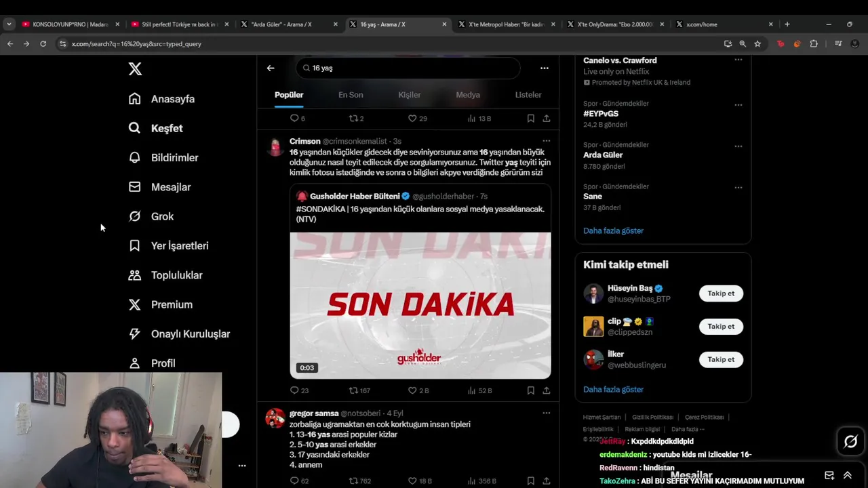Viewport: 868px width, 488px height.
Task: Reload the page
Action: (43, 43)
